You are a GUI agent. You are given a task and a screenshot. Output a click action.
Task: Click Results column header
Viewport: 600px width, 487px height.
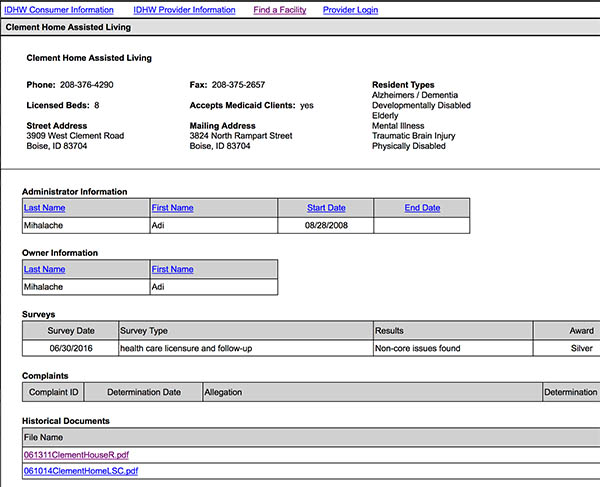click(x=453, y=331)
